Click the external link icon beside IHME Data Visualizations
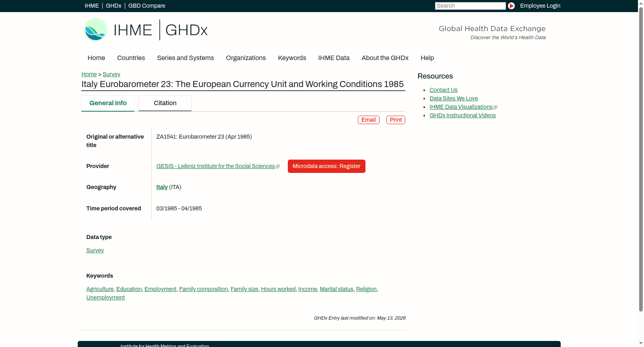Image resolution: width=644 pixels, height=347 pixels. [495, 107]
